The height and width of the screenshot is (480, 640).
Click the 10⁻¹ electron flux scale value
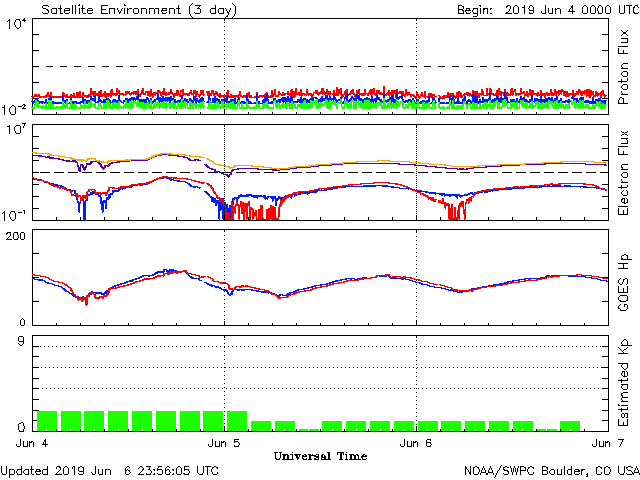pyautogui.click(x=14, y=216)
